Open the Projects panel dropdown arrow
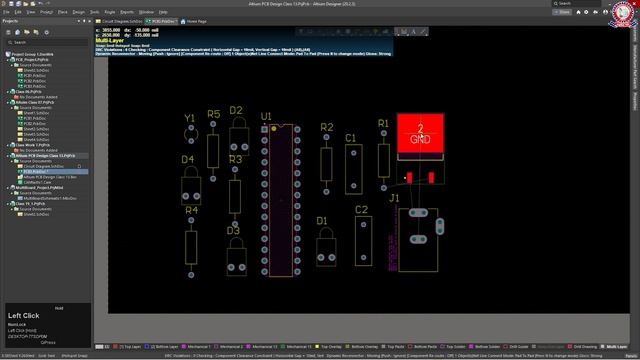Screen dimensions: 640x360 coord(79,21)
